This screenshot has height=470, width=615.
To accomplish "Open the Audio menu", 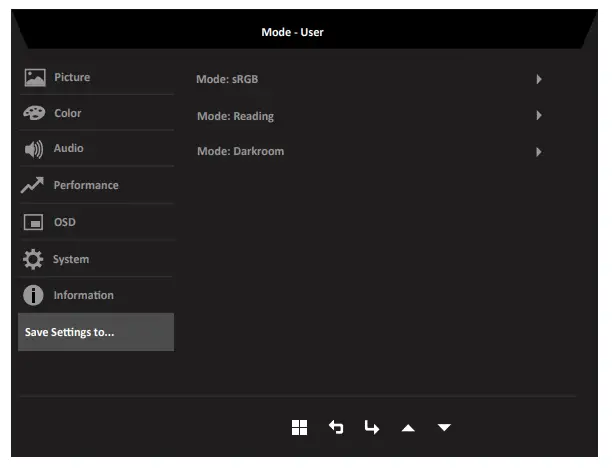I will point(96,148).
